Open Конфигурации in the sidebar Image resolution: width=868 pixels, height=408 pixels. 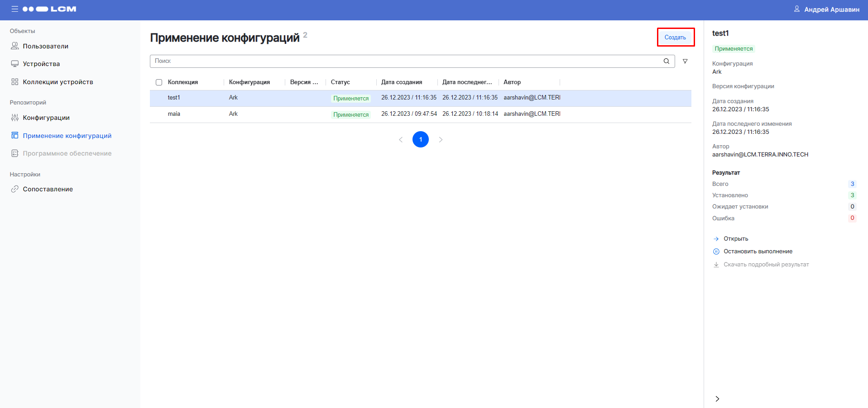[x=46, y=118]
